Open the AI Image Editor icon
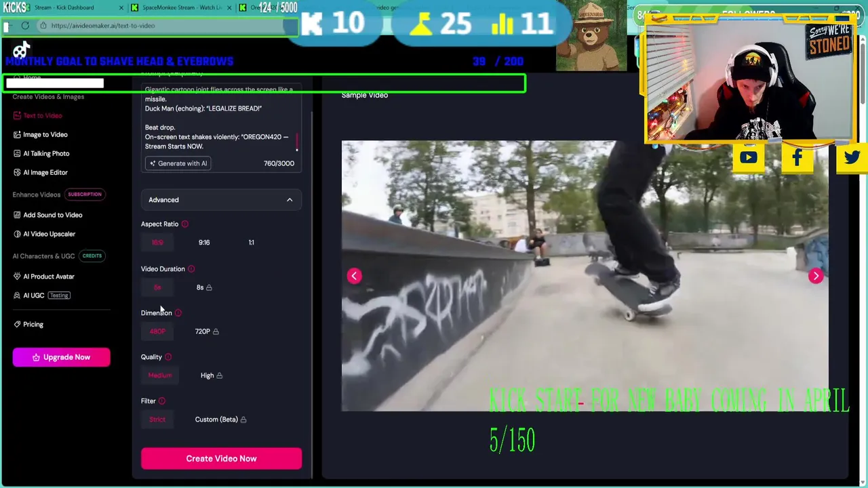868x488 pixels. pyautogui.click(x=17, y=173)
